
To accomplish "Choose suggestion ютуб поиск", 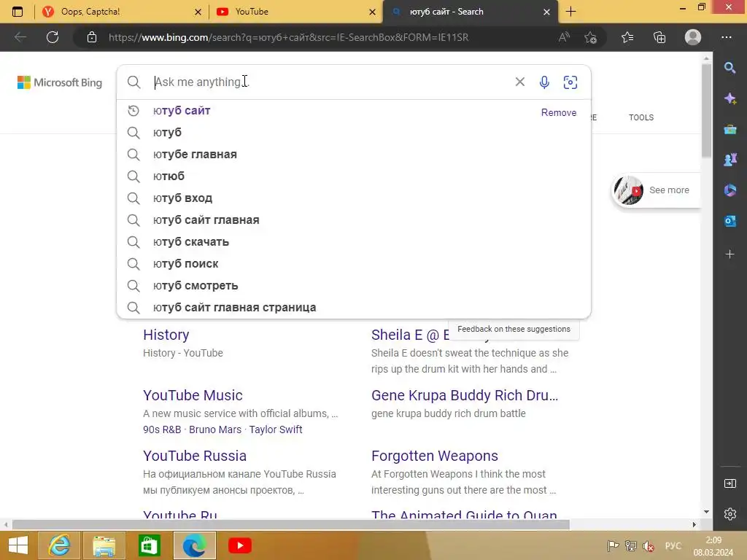I will (354, 264).
